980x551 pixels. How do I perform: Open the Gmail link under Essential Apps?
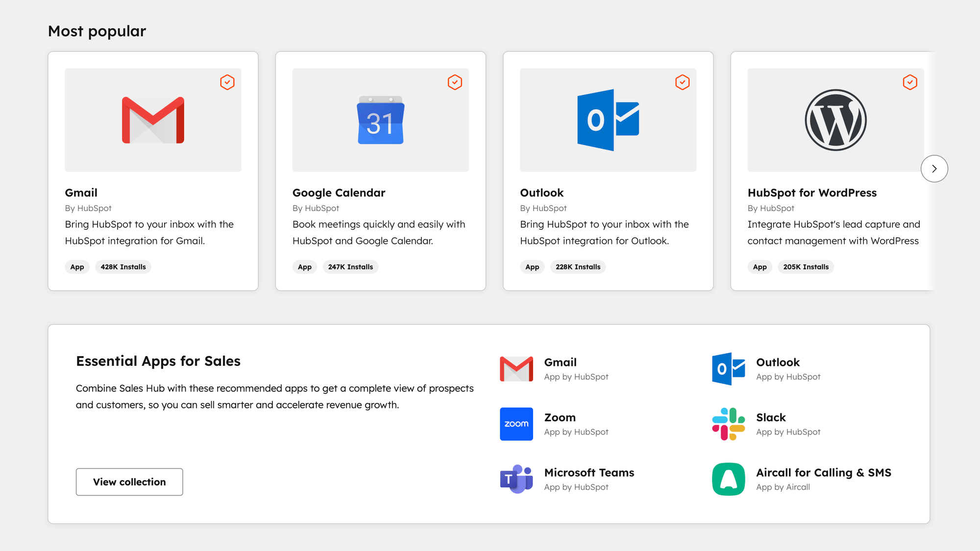[561, 362]
